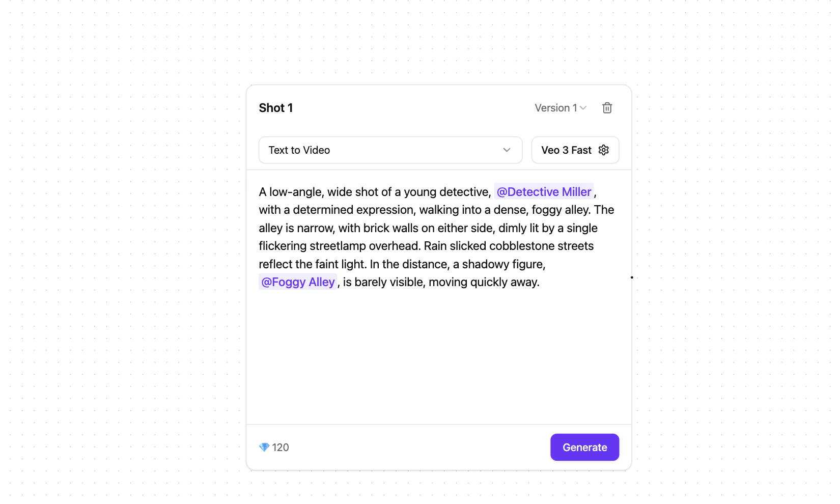
Task: Click the empty dotted canvas background
Action: tap(127, 255)
